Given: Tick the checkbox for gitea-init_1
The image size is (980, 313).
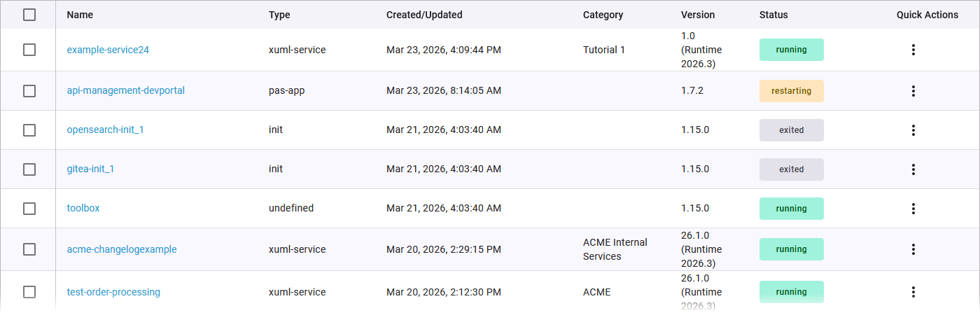Looking at the screenshot, I should (29, 169).
